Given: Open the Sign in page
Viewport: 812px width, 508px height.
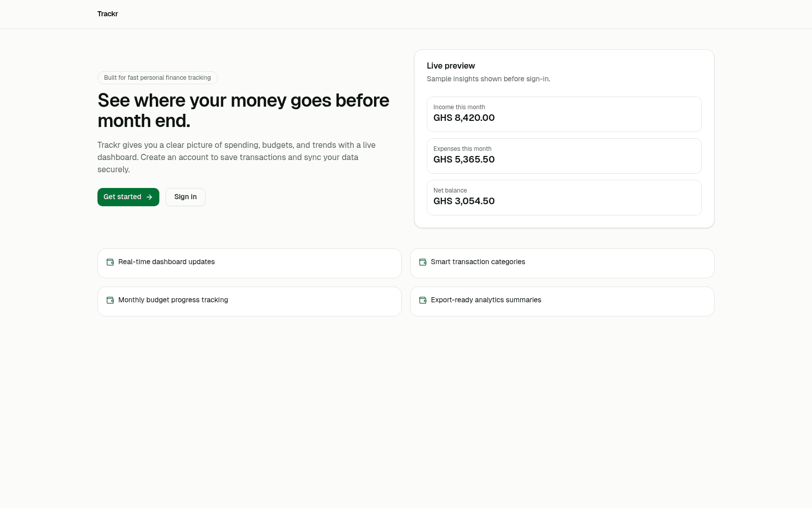Looking at the screenshot, I should (185, 197).
